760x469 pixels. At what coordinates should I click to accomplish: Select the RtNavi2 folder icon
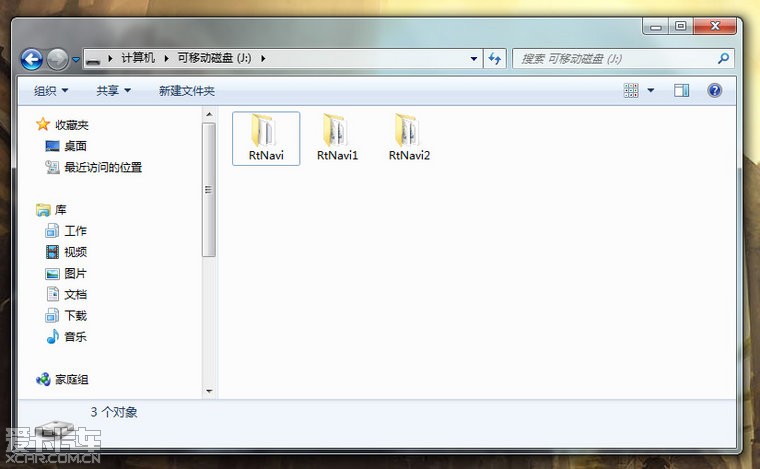pyautogui.click(x=408, y=130)
